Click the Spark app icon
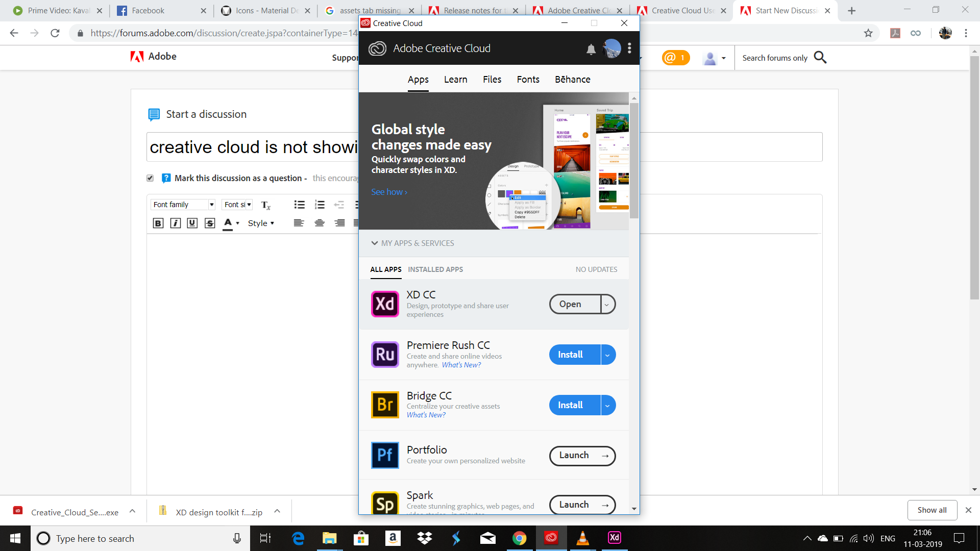The height and width of the screenshot is (551, 980). pos(385,503)
